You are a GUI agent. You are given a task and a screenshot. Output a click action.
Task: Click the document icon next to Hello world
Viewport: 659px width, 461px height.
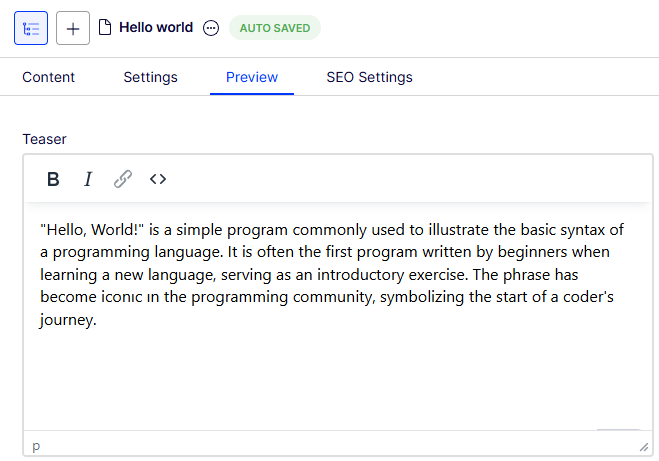pos(105,28)
